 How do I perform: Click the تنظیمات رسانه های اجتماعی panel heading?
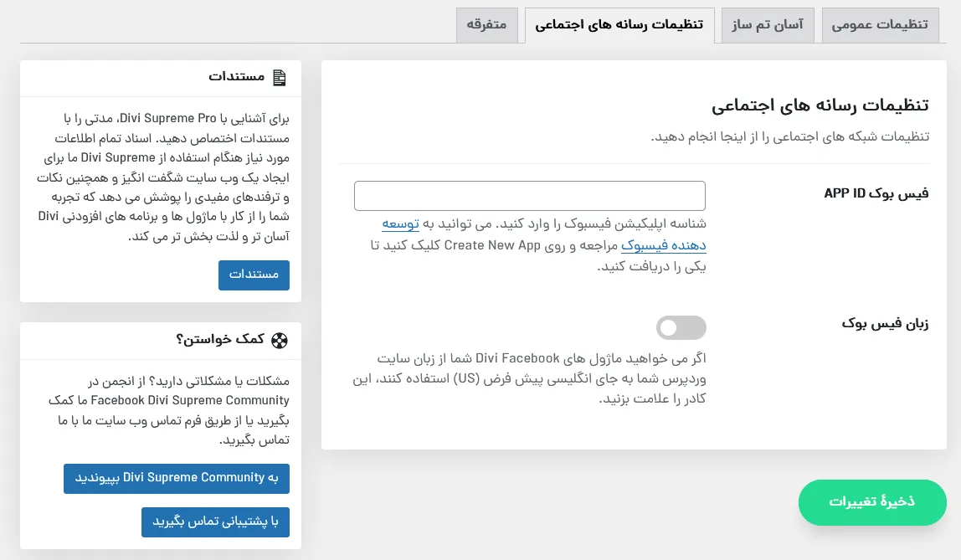tap(820, 105)
